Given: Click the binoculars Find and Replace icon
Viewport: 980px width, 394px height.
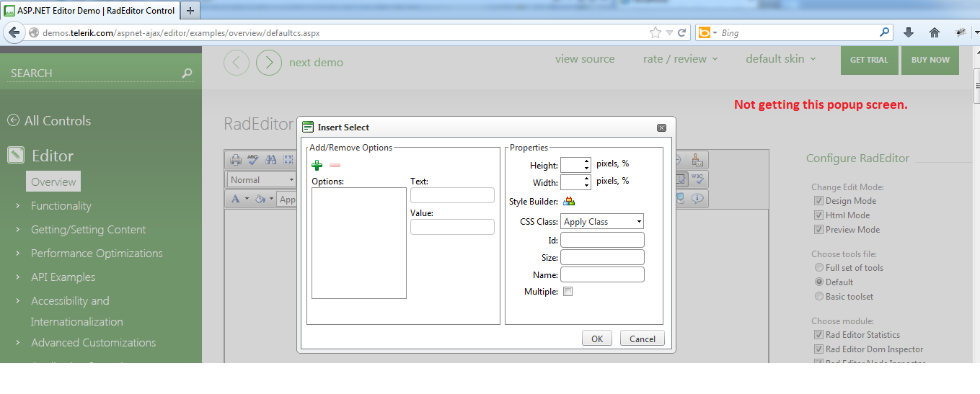Looking at the screenshot, I should pyautogui.click(x=271, y=160).
